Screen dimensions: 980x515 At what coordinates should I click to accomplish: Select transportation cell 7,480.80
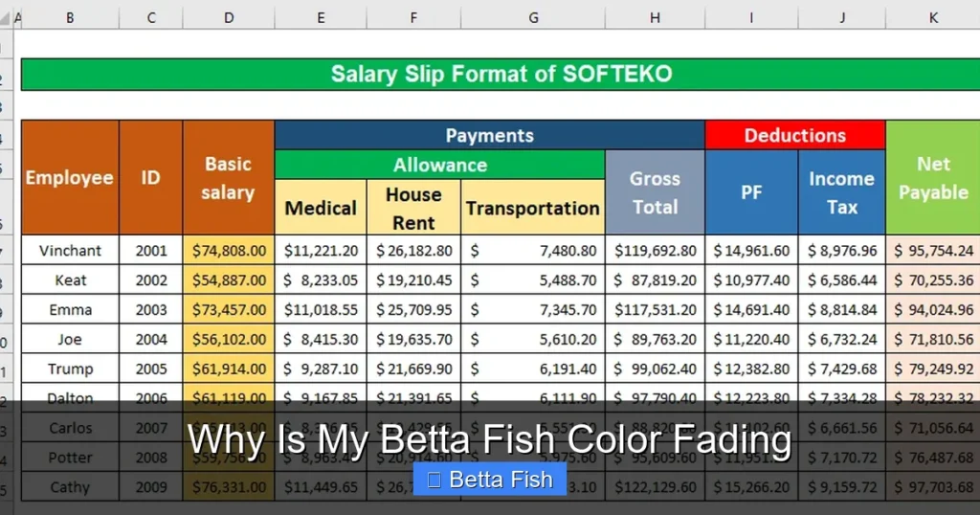point(533,250)
